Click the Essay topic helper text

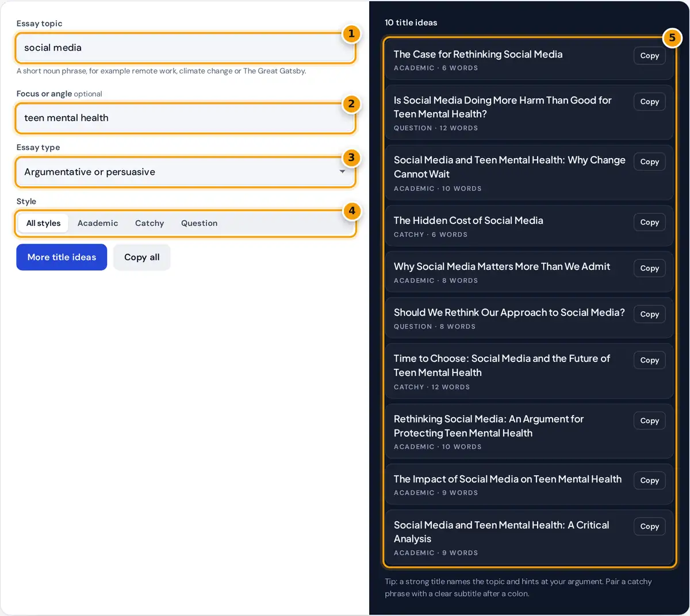[x=162, y=71]
